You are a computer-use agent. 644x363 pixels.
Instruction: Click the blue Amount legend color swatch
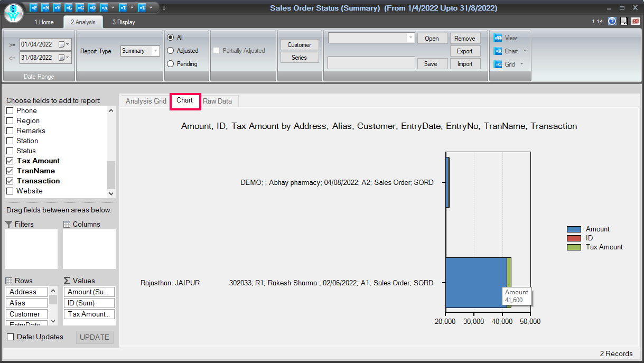(574, 229)
